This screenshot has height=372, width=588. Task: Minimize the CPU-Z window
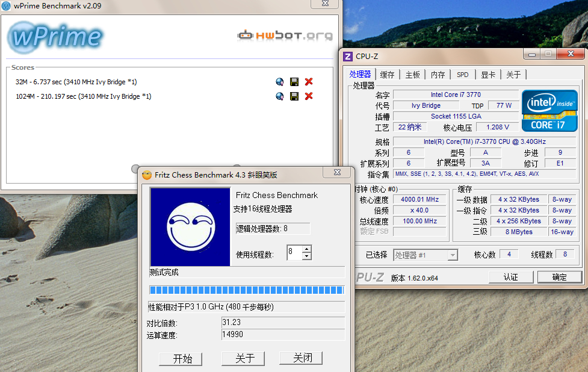pos(532,55)
